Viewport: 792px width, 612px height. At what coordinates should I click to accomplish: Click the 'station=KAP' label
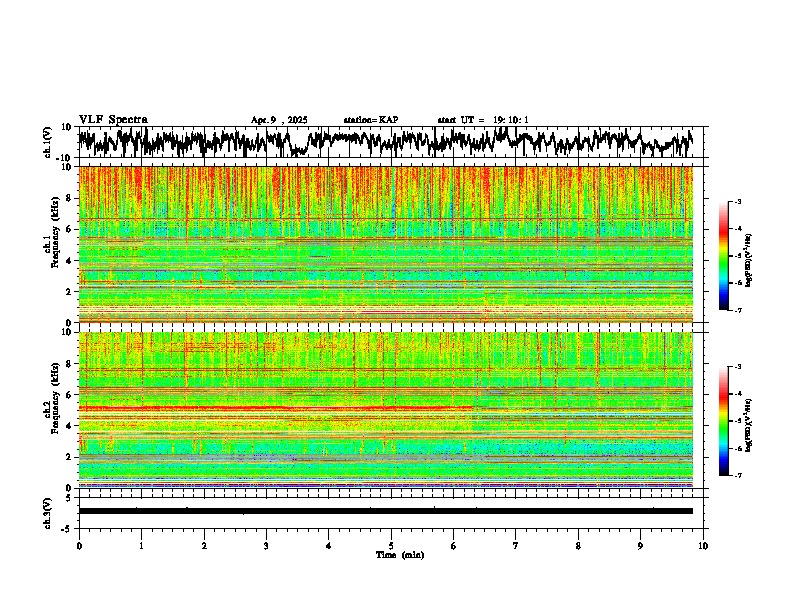(371, 120)
